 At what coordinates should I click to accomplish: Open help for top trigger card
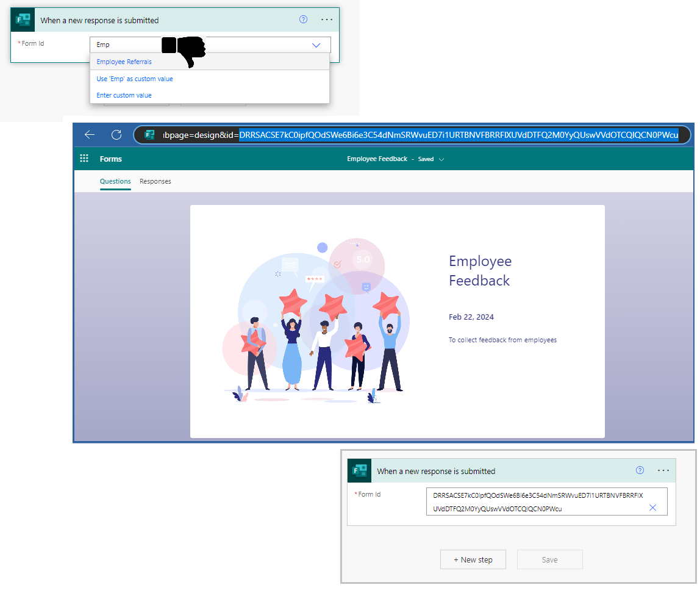point(303,20)
